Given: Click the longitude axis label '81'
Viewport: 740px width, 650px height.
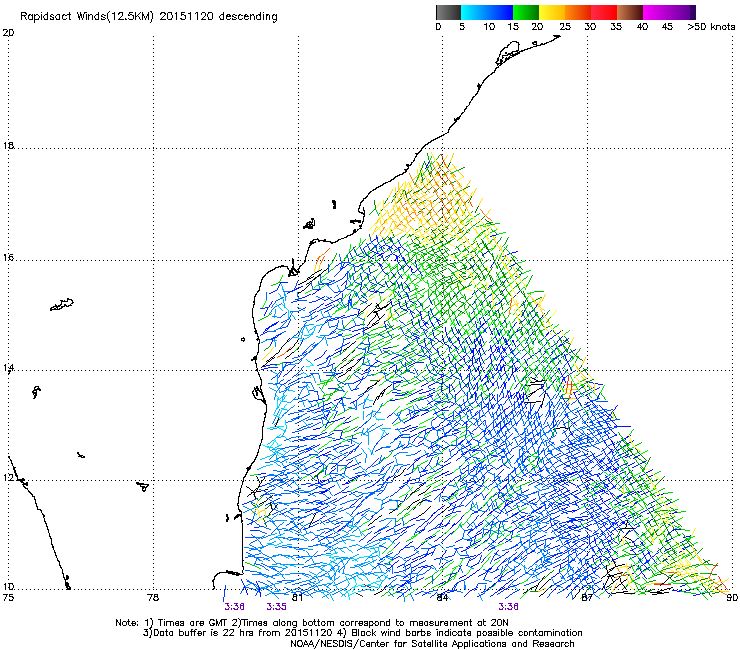Looking at the screenshot, I should click(297, 598).
